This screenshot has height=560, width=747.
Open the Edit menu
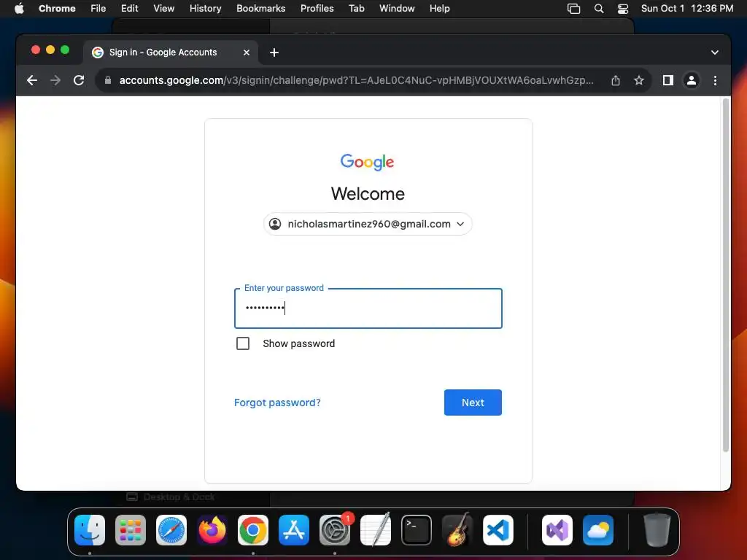pos(130,9)
